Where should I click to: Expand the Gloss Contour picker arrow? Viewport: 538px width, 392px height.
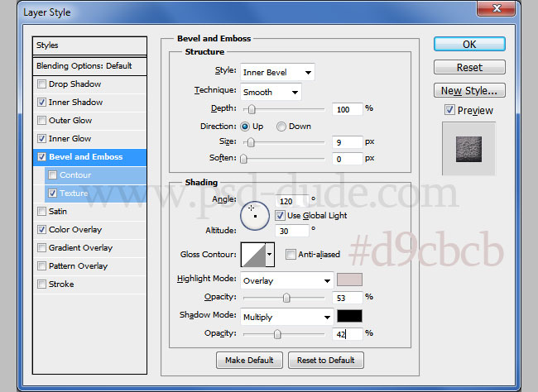[270, 255]
